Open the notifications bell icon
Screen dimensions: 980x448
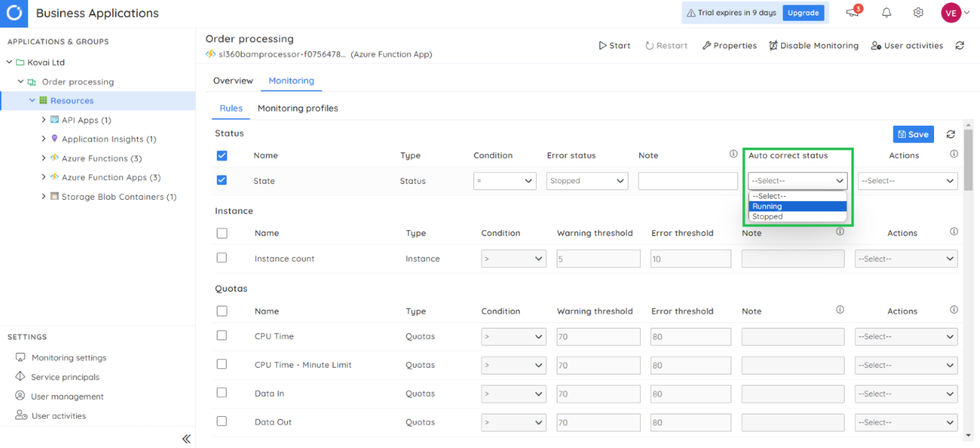(x=886, y=13)
